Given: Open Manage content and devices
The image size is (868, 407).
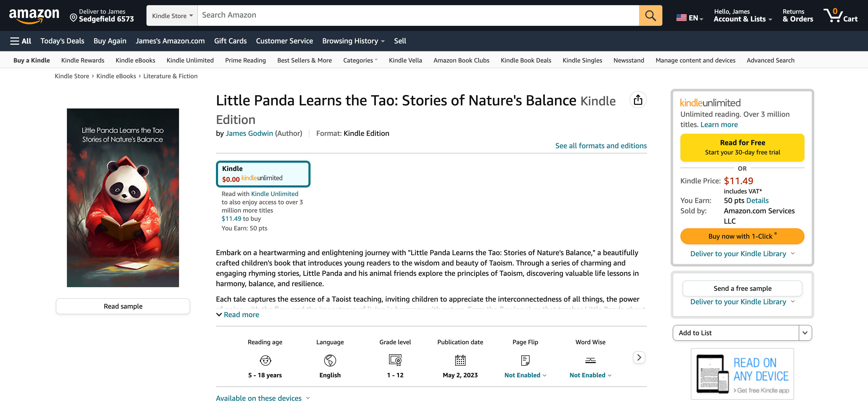Looking at the screenshot, I should click(x=695, y=60).
